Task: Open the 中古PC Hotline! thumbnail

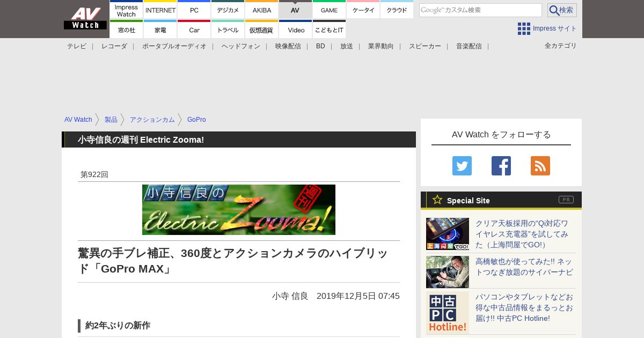Action: click(x=448, y=312)
